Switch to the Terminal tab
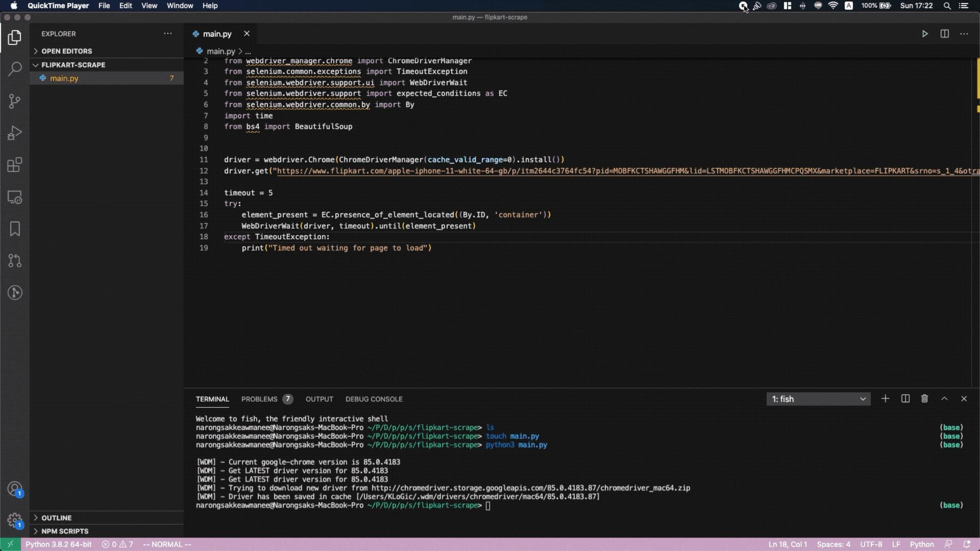Image resolution: width=980 pixels, height=551 pixels. click(x=212, y=399)
